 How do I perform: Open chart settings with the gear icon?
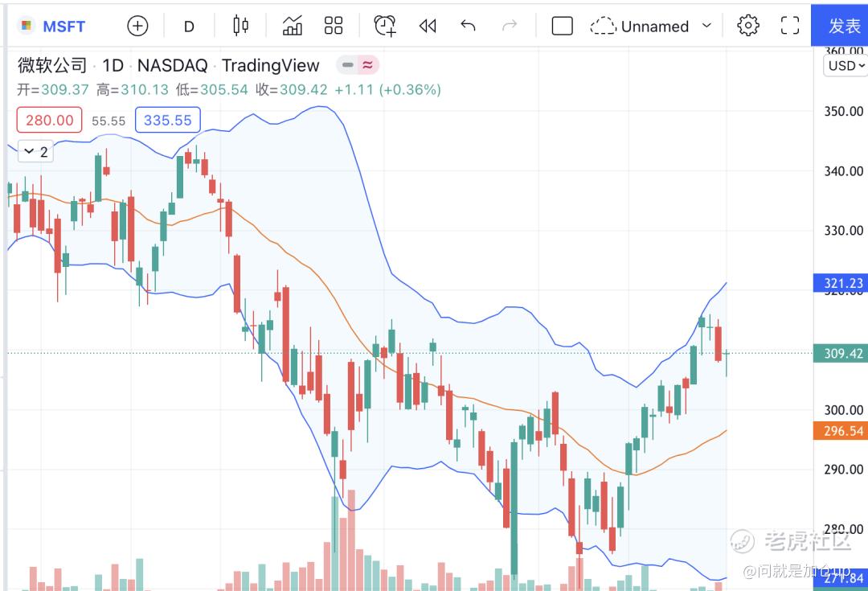[x=748, y=26]
